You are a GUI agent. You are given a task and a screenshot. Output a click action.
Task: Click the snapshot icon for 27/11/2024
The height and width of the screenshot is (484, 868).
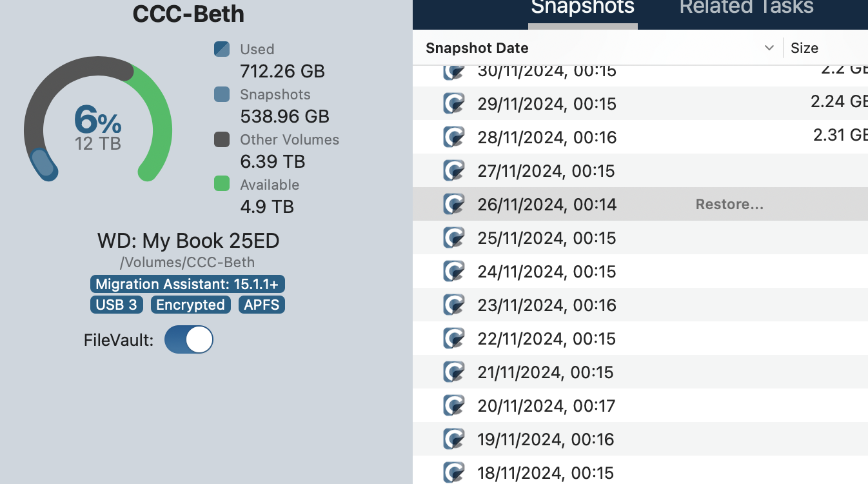(x=455, y=171)
